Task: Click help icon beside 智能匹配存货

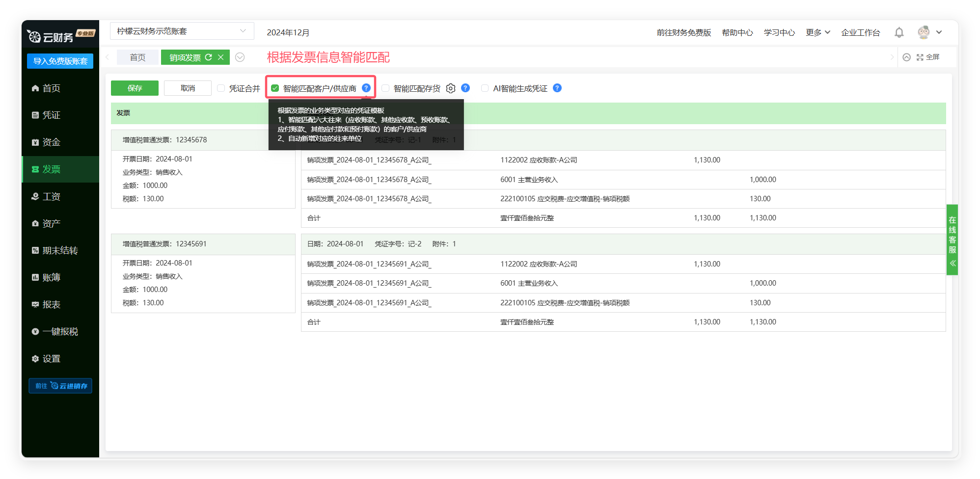Action: click(465, 88)
